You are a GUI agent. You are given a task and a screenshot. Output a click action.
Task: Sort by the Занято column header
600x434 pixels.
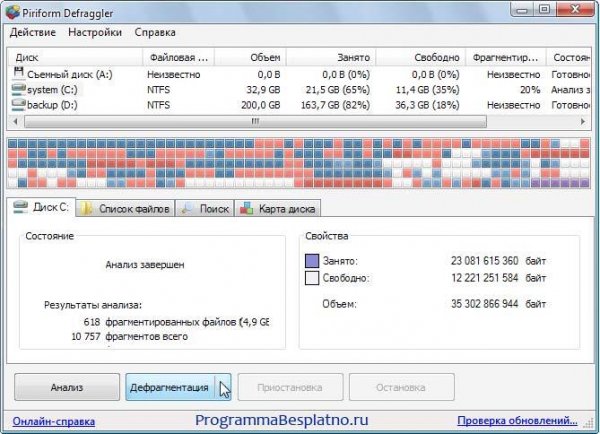pos(331,57)
